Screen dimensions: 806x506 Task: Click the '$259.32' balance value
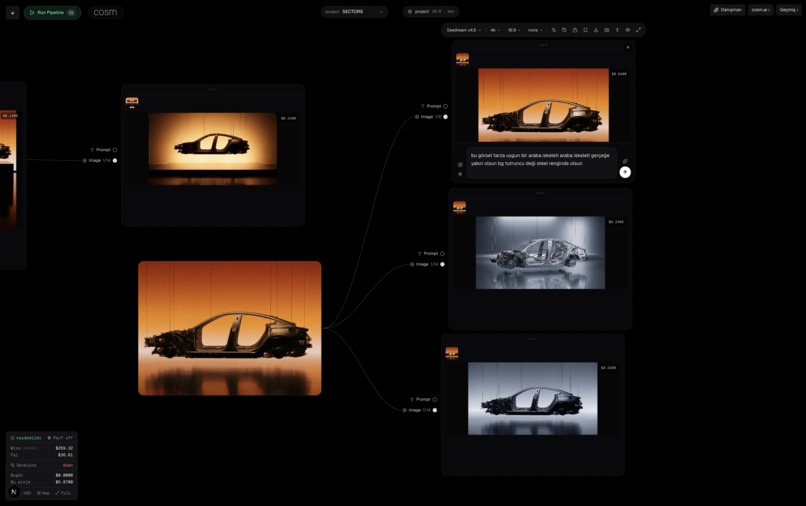[64, 448]
